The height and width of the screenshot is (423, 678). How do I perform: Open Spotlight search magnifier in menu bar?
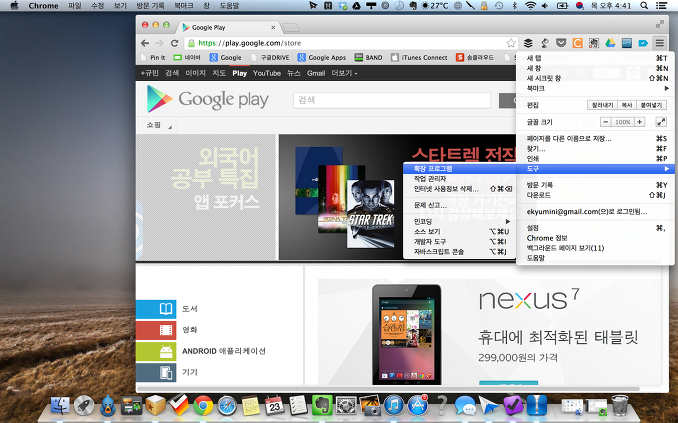click(x=644, y=6)
